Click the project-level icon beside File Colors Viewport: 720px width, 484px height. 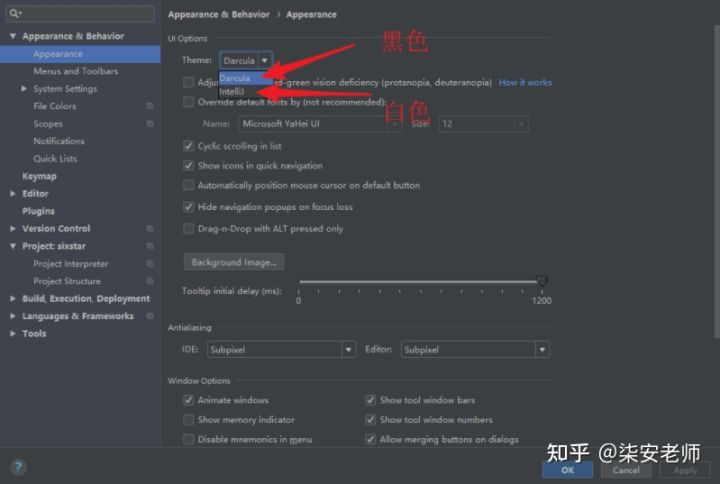point(150,106)
